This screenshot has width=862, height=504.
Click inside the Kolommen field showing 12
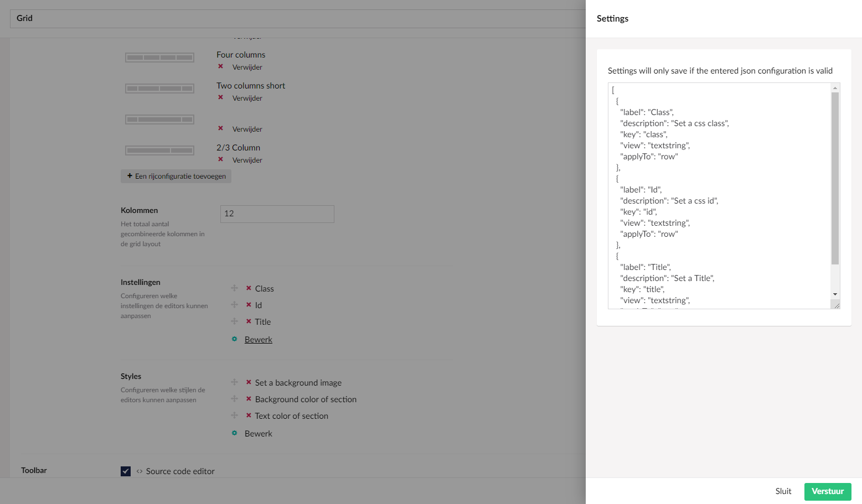click(x=277, y=214)
